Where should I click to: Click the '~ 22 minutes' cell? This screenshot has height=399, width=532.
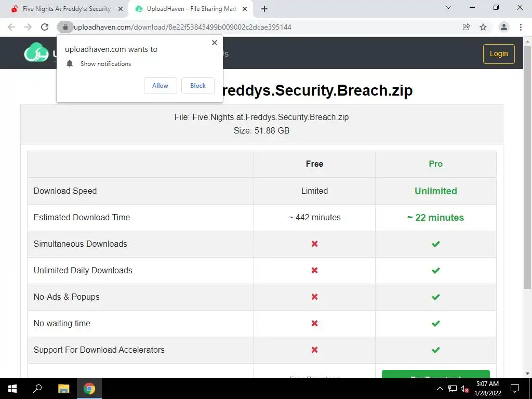pyautogui.click(x=436, y=218)
